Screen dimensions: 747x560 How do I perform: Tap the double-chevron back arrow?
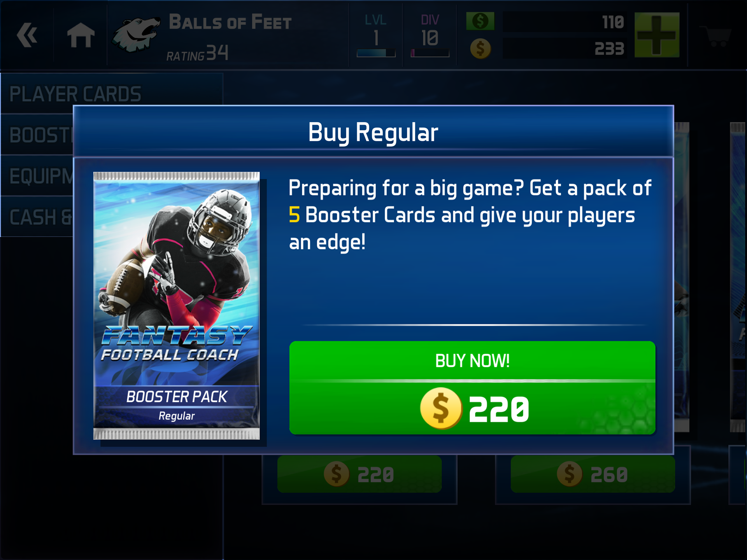click(x=27, y=35)
